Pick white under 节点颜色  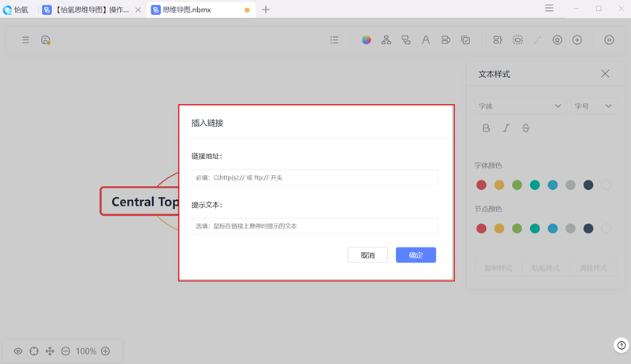[x=606, y=228]
